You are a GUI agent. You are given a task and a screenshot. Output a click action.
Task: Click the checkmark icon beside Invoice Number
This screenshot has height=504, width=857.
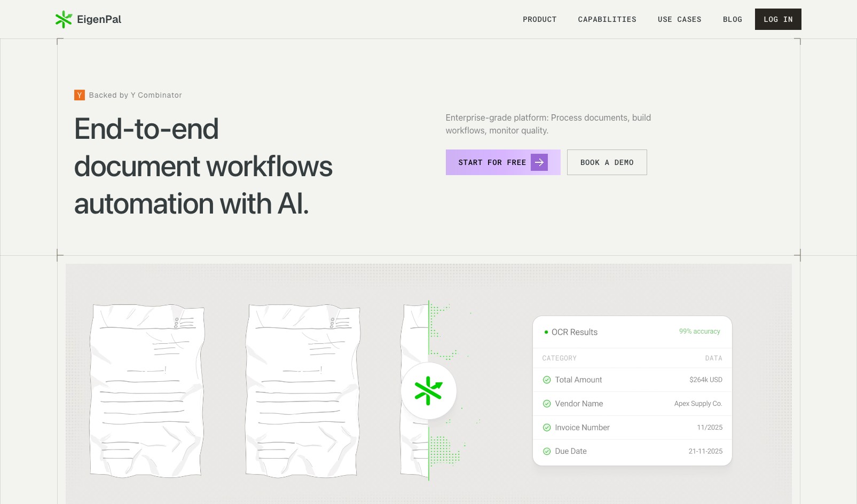tap(547, 428)
